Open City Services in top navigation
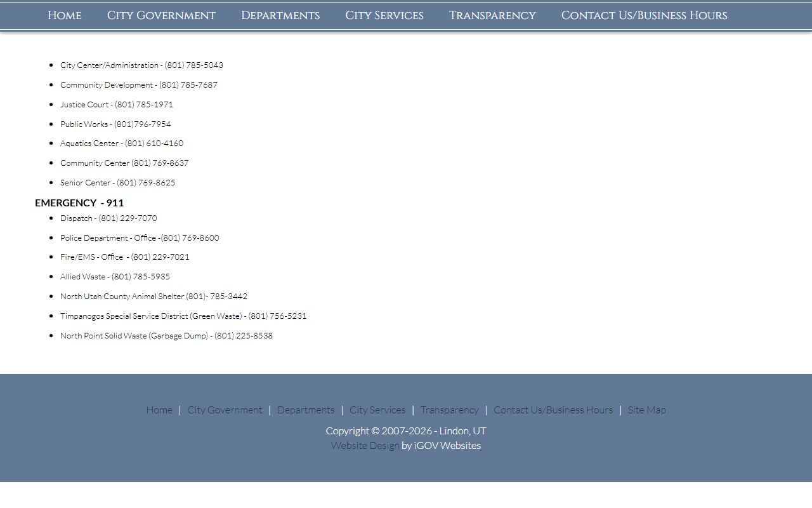Screen dimensions: 812x508 pyautogui.click(x=384, y=15)
